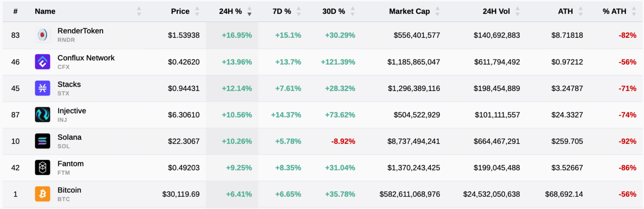Click the RenderToken coin logo icon

(x=42, y=35)
